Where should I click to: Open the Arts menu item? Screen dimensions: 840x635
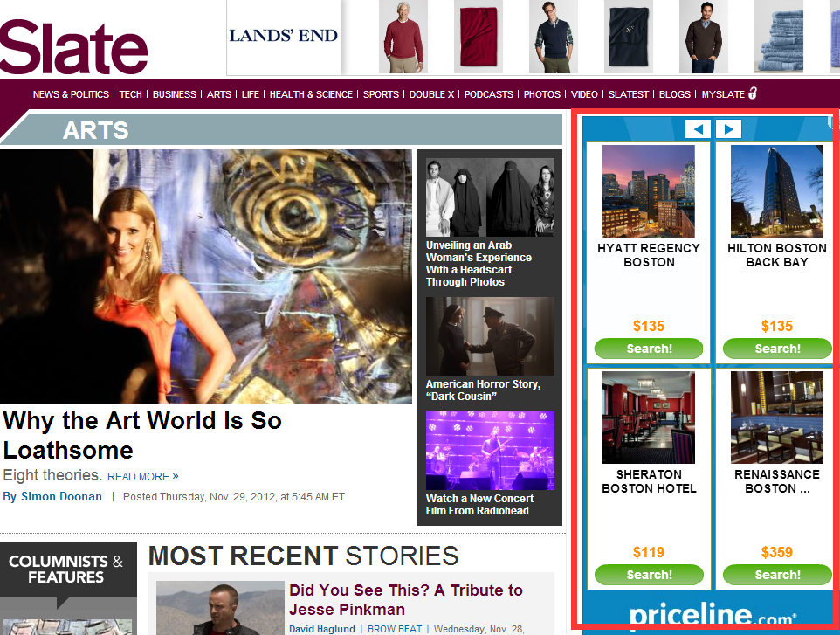[x=219, y=94]
